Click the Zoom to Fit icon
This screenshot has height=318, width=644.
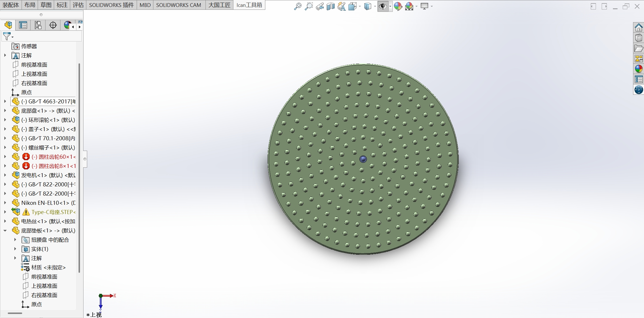[298, 6]
